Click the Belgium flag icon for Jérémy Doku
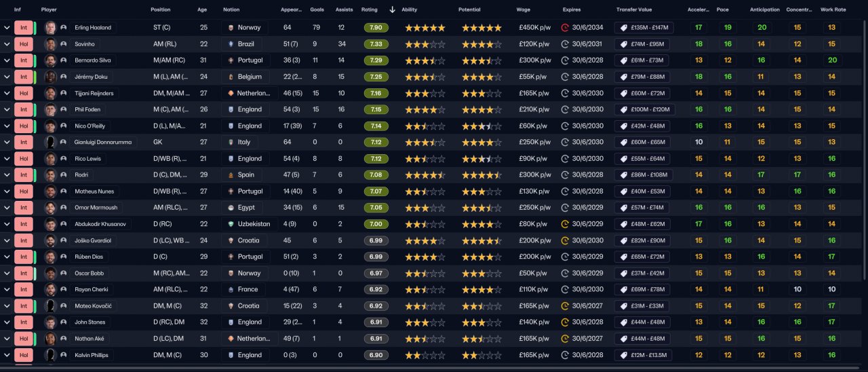 click(230, 77)
